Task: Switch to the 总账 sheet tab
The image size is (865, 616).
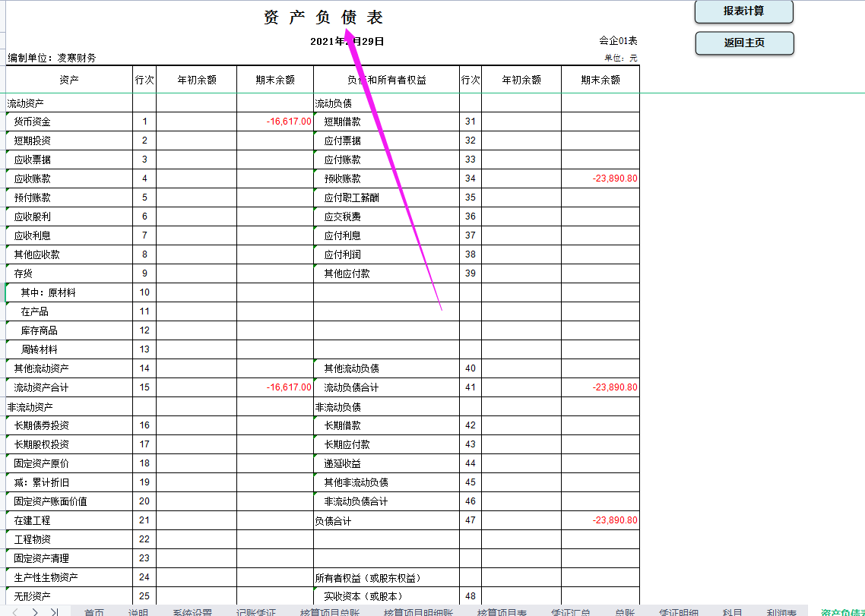Action: [622, 611]
